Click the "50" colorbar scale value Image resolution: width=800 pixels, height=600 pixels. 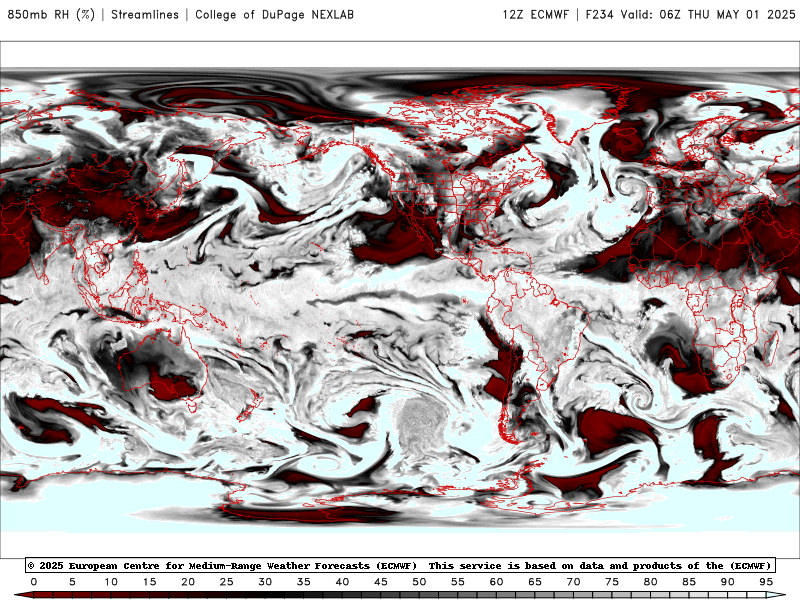(x=419, y=582)
